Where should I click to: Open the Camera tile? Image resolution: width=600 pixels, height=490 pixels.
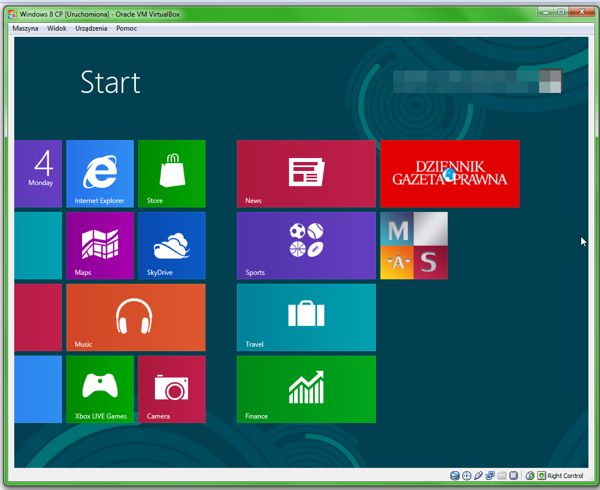point(172,389)
